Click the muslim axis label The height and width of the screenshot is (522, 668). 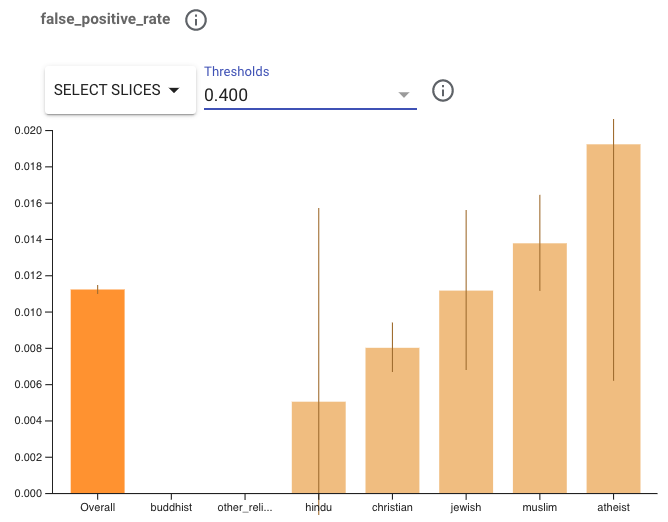[x=540, y=508]
